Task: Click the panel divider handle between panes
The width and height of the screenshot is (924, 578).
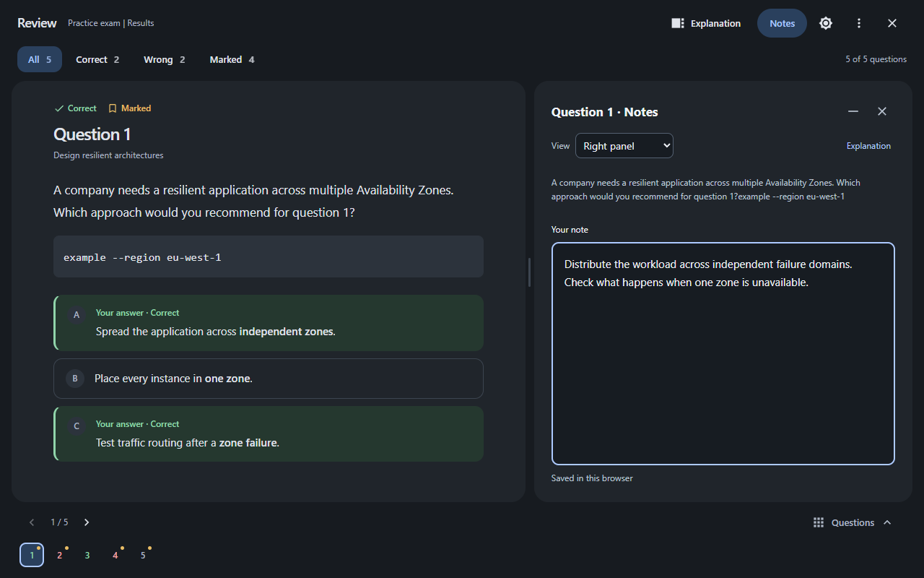Action: (x=530, y=272)
